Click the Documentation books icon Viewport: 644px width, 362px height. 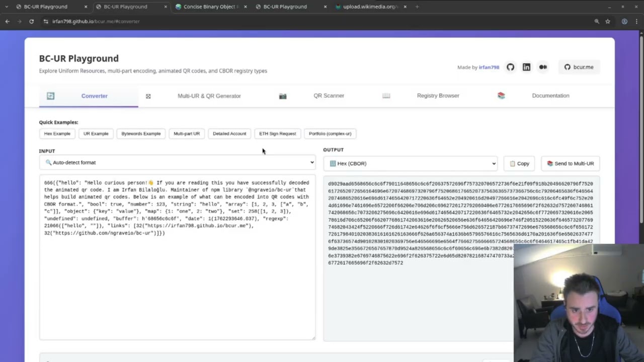coord(501,96)
